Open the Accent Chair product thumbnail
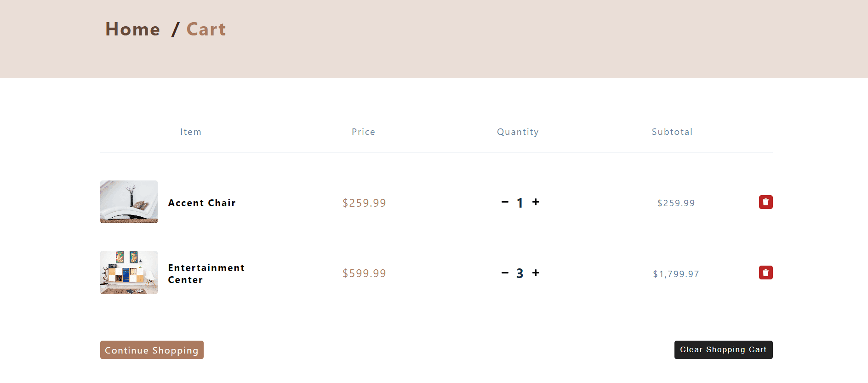The width and height of the screenshot is (868, 383). tap(129, 202)
